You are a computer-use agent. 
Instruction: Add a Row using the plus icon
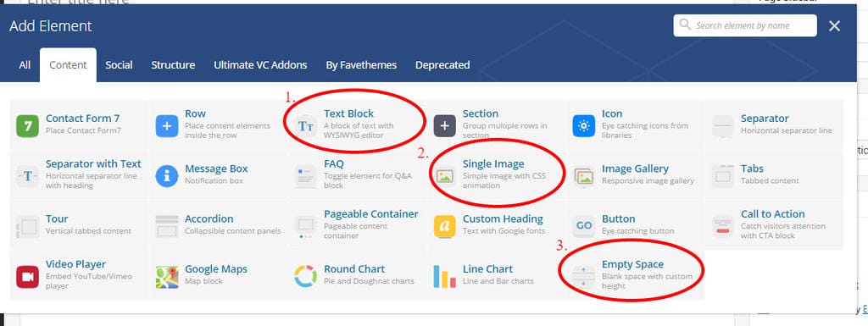[x=167, y=126]
